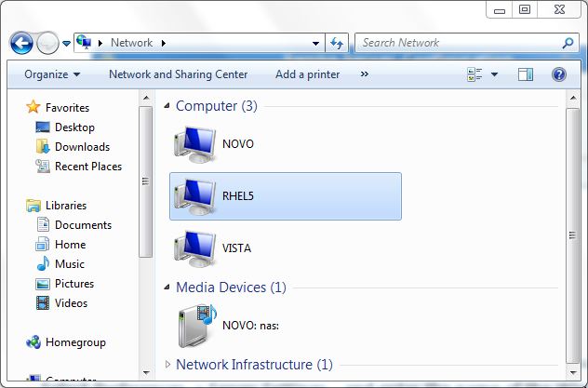Open the view options dropdown arrow
Screen dimensions: 588x388
tap(495, 74)
